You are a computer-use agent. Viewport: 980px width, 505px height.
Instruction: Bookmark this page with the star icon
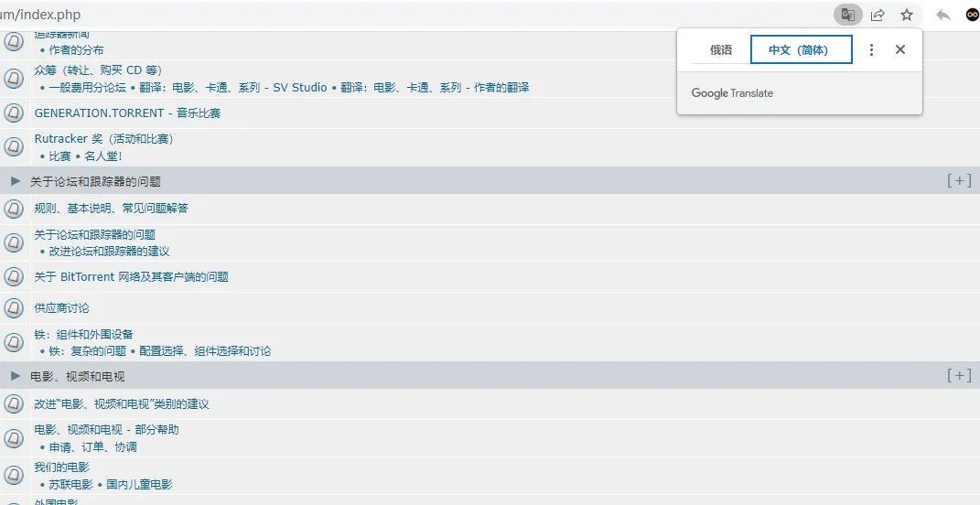click(x=907, y=15)
